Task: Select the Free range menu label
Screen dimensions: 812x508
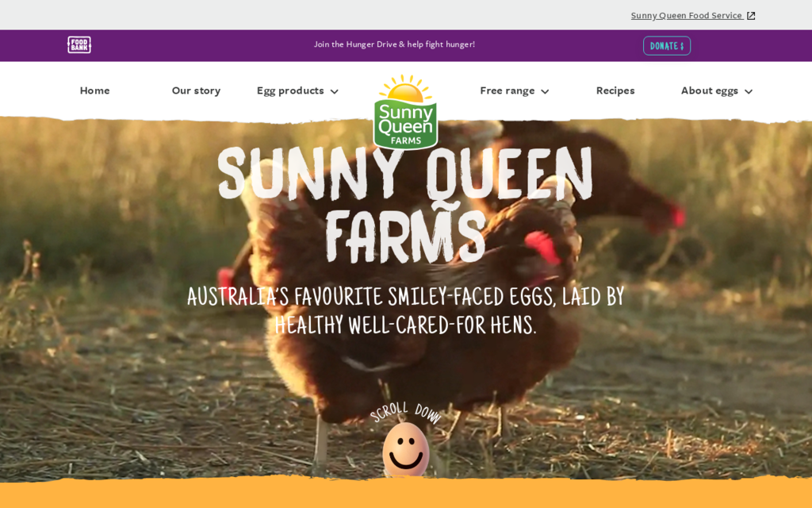Action: (x=507, y=90)
